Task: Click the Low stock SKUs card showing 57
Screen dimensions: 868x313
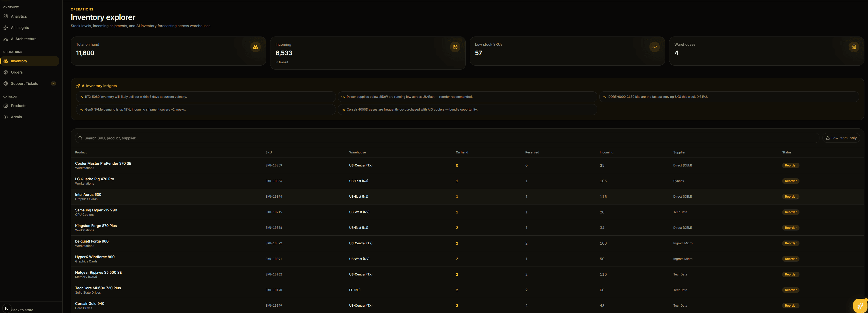Action: 567,51
